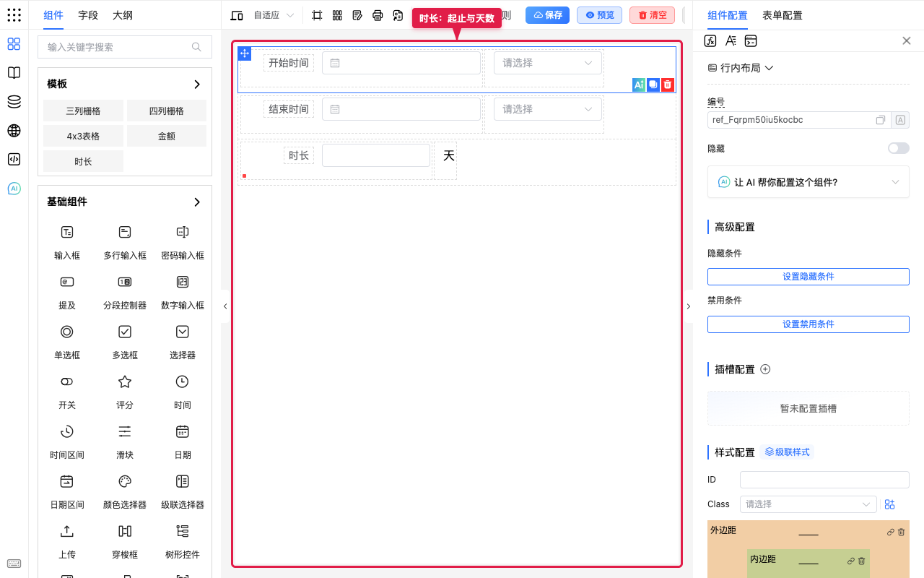
Task: Close the component config panel
Action: coord(907,41)
